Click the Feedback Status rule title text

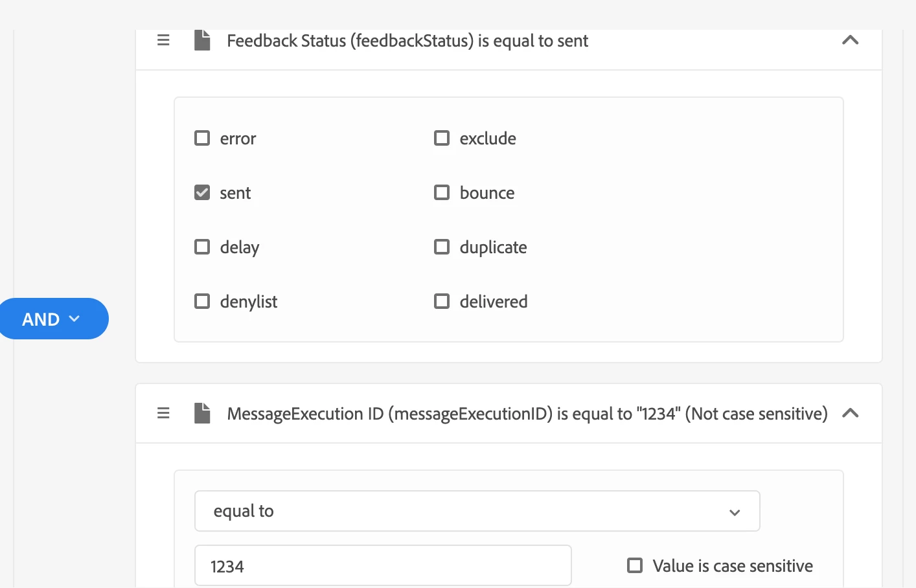407,41
